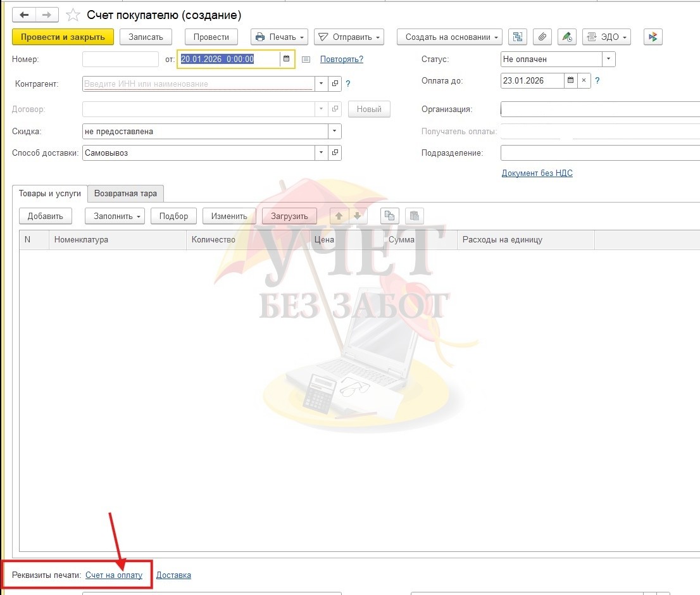Click the back navigation arrow
The width and height of the screenshot is (700, 595).
pos(24,15)
